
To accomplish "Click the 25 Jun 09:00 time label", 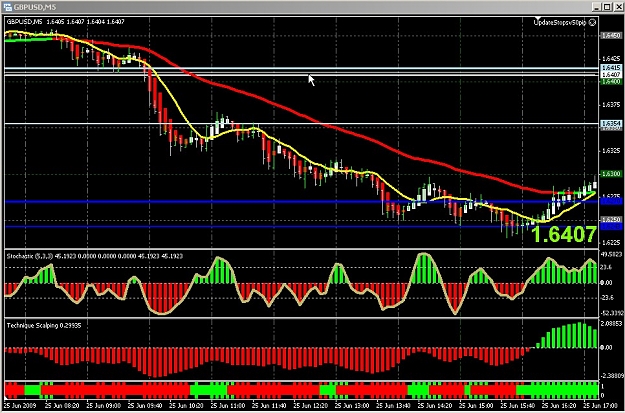I will click(x=102, y=404).
